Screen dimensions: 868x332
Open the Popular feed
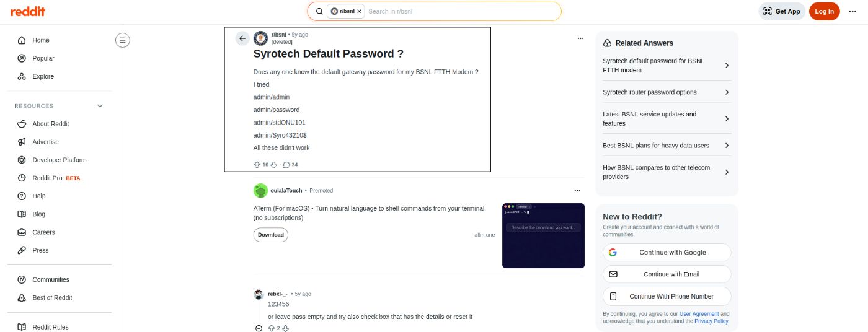43,58
